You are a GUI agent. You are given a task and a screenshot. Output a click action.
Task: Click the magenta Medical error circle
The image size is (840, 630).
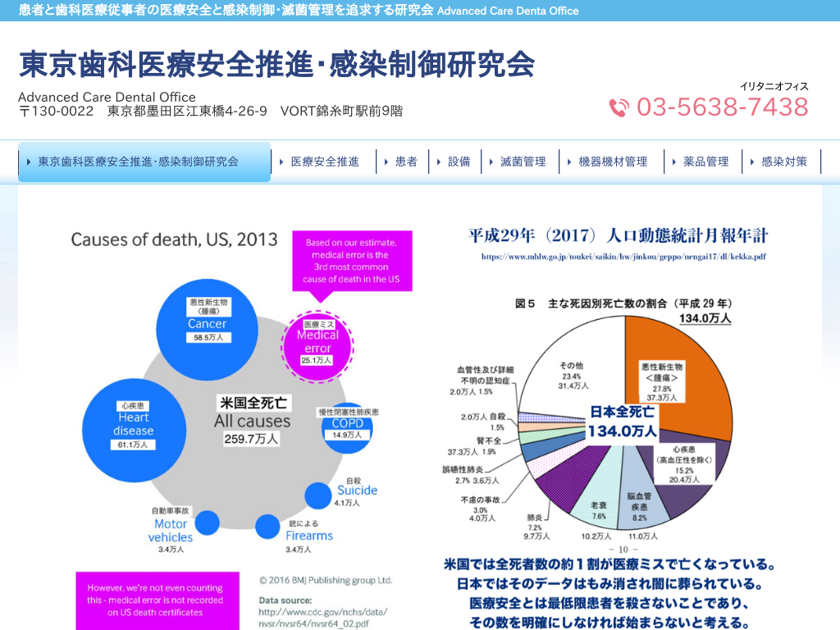point(317,340)
